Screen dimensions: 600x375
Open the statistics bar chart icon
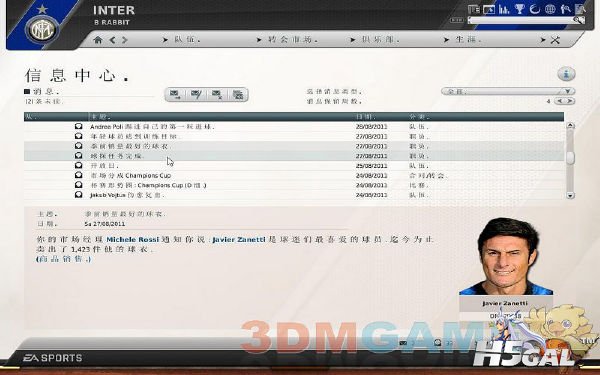pos(504,9)
